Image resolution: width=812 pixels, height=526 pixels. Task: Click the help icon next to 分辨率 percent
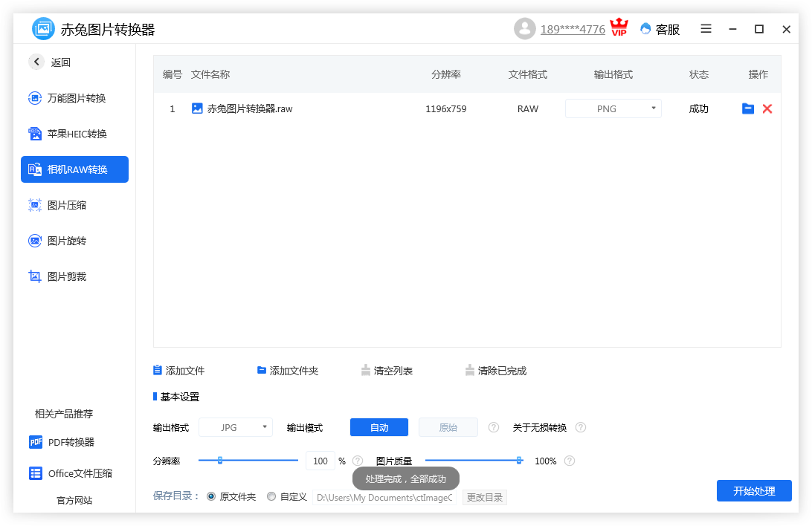click(x=358, y=461)
